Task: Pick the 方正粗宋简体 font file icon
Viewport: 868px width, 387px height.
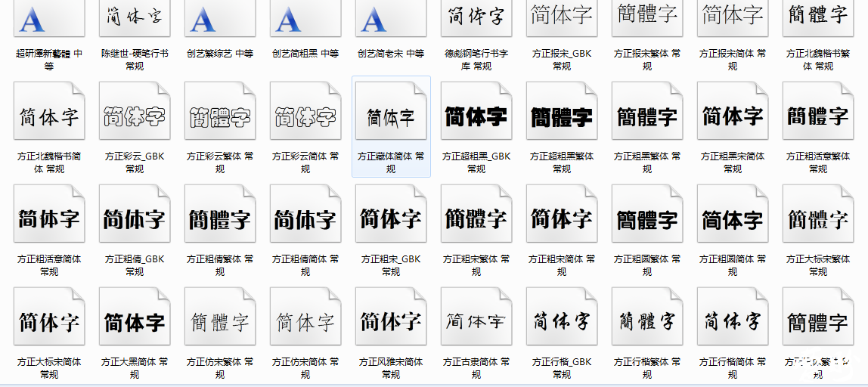Action: pos(562,214)
